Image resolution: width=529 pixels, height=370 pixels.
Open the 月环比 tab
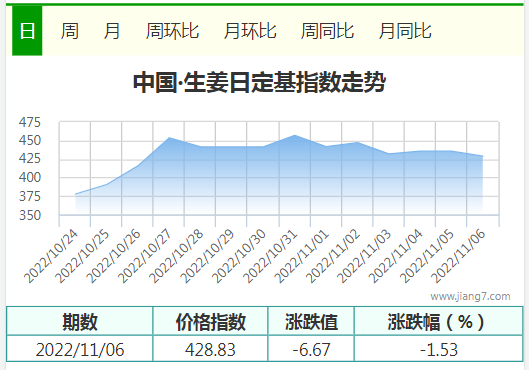250,31
